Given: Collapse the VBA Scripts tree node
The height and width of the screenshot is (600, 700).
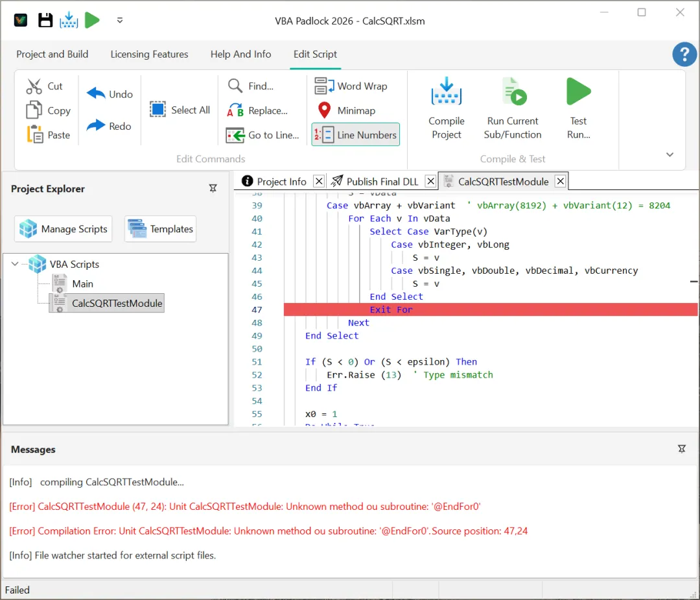Looking at the screenshot, I should pyautogui.click(x=15, y=264).
